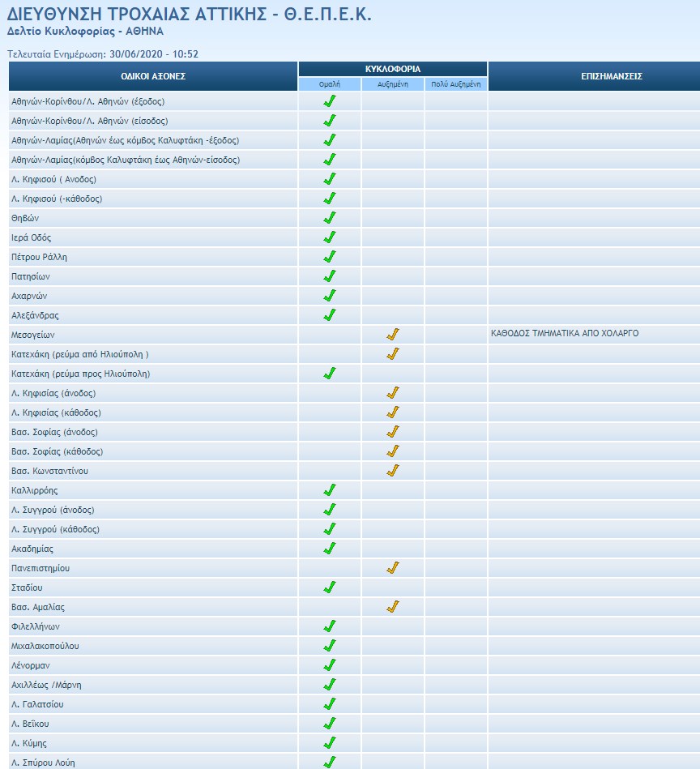
Task: Click the ΔΙΕΥΘΥΝΣΗ ΤΡΟΧΑΙΑΣ ΑΤΤΙΚΗΣ page title
Action: coord(190,15)
